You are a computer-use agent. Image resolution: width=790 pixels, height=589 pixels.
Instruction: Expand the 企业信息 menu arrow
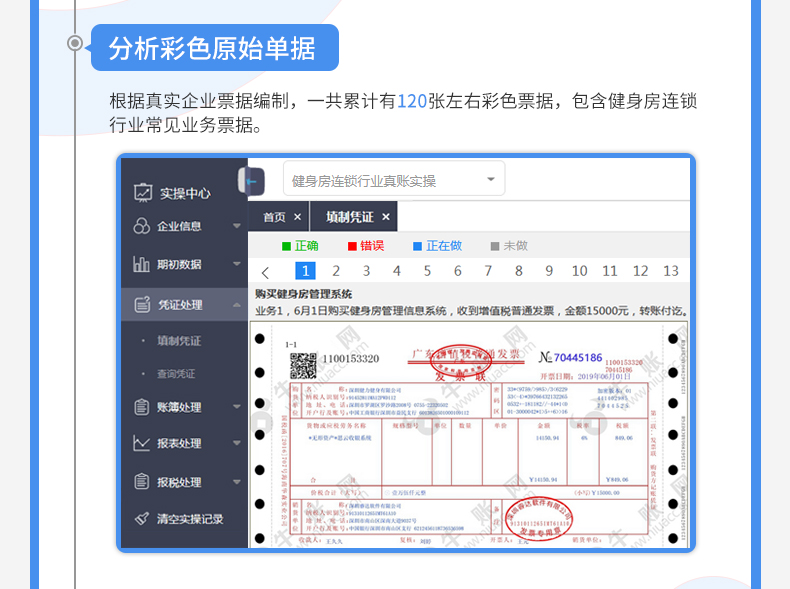point(237,226)
